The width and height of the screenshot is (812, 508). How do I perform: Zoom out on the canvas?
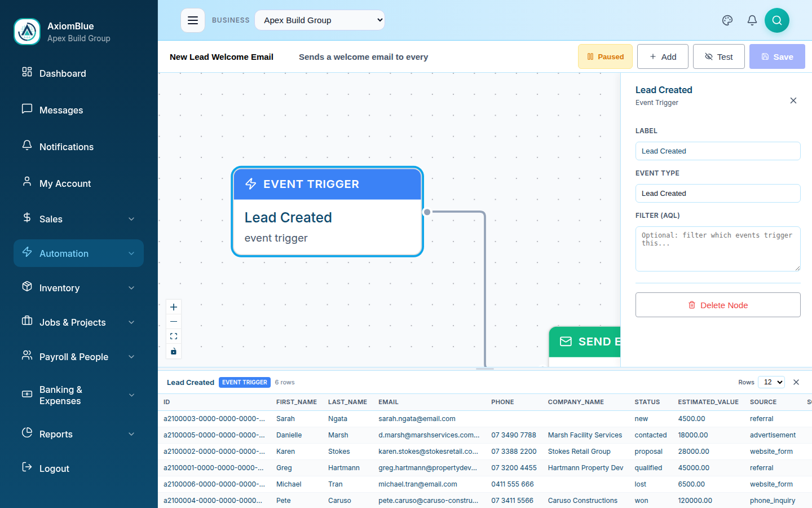(174, 322)
